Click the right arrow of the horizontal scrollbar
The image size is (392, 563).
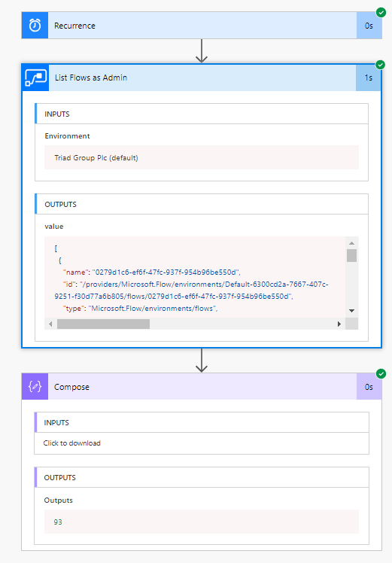pyautogui.click(x=339, y=324)
